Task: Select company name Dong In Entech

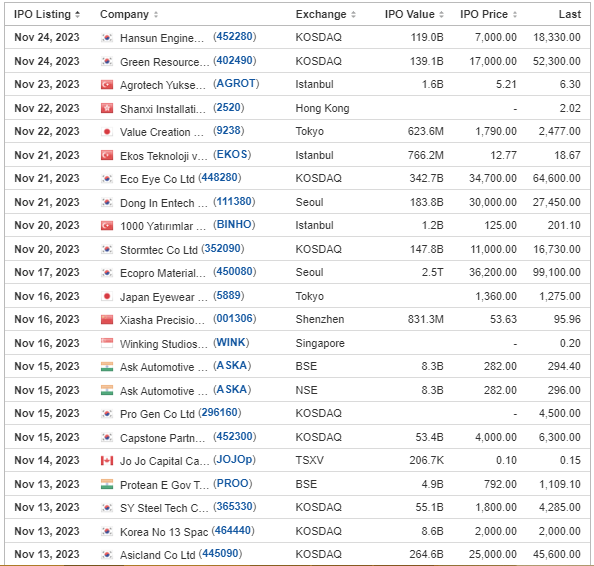Action: tap(164, 203)
